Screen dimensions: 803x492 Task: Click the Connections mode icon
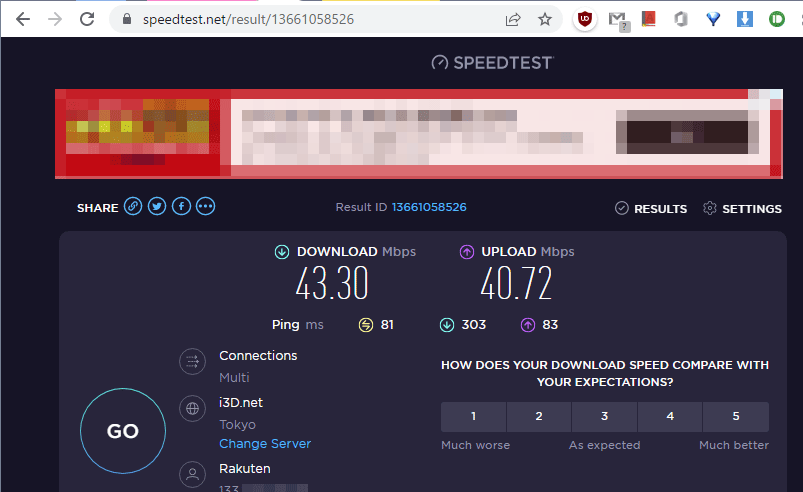[x=193, y=361]
